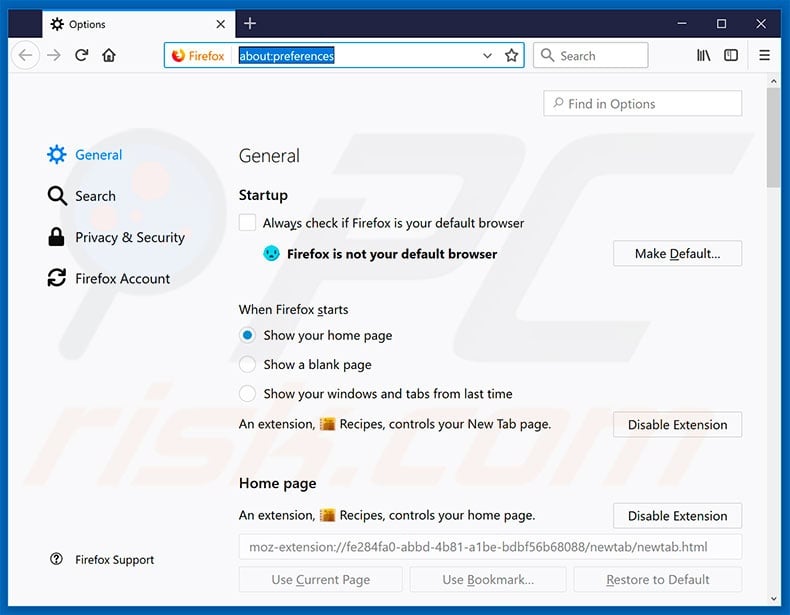Open a new tab with plus icon

tap(250, 24)
